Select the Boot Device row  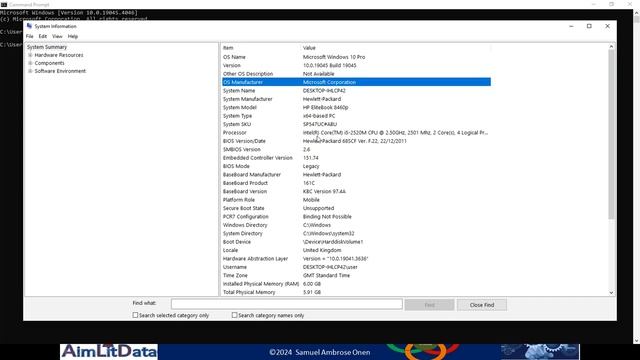(356, 242)
